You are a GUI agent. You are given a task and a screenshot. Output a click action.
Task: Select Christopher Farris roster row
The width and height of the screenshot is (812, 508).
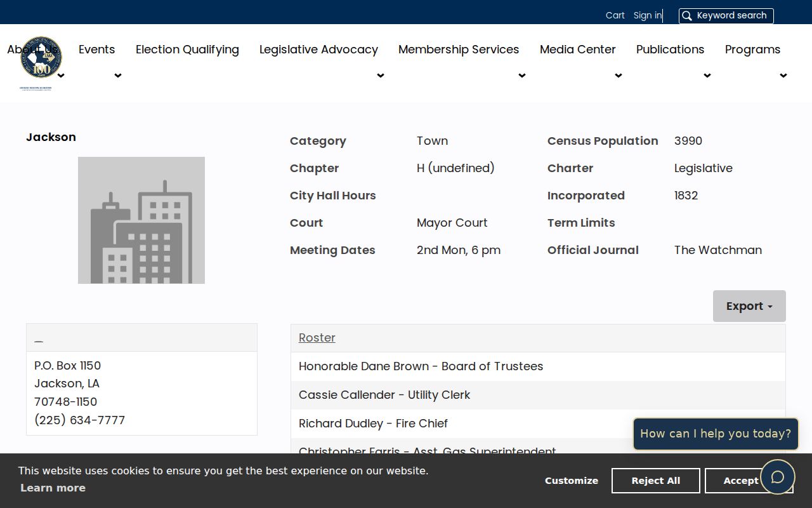(538, 446)
